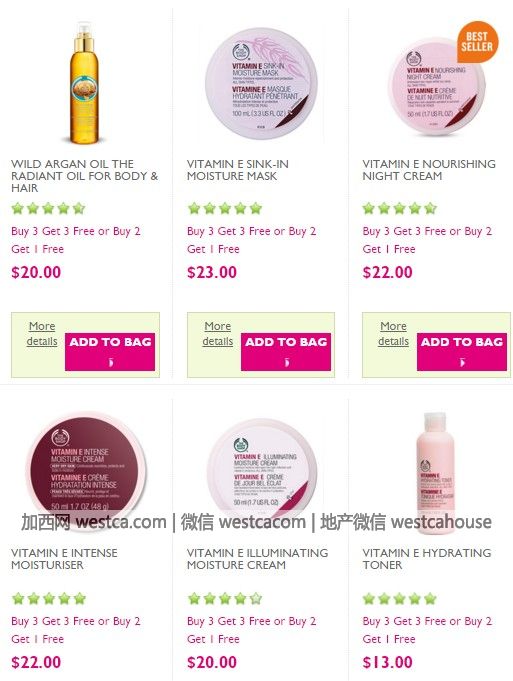The width and height of the screenshot is (513, 681).
Task: Click star rating for Vitamin E Intense Moisturiser
Action: 49,598
